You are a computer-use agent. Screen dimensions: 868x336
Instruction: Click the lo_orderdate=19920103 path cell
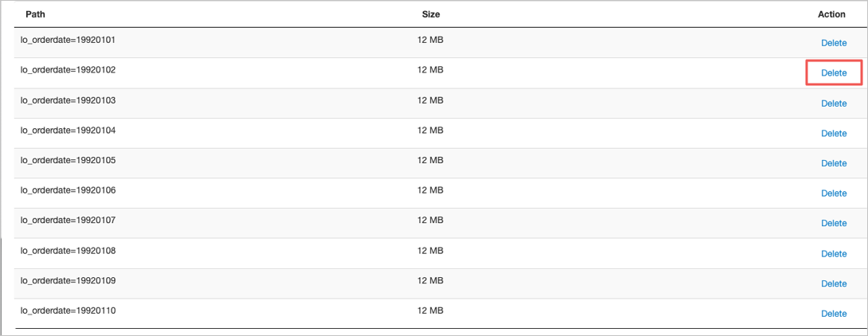(68, 100)
